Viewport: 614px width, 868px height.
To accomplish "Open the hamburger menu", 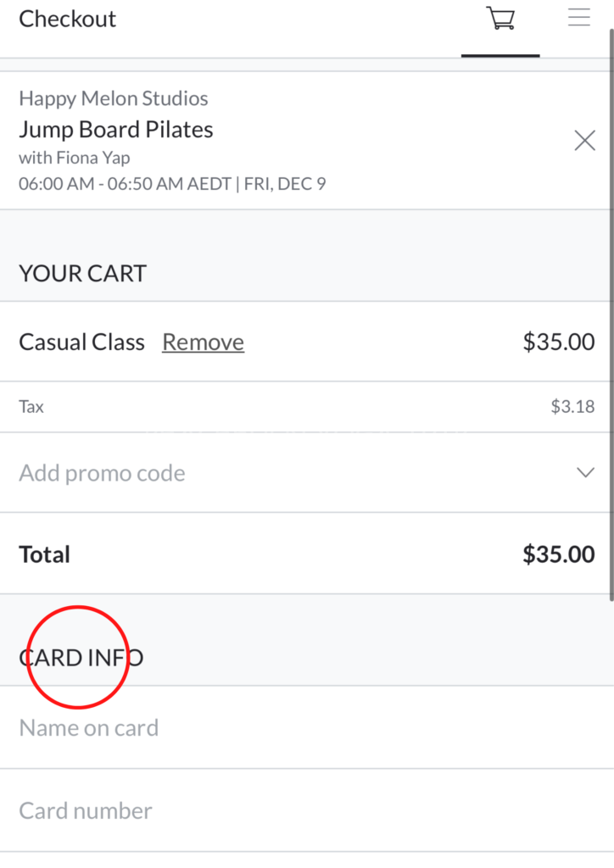I will 579,18.
